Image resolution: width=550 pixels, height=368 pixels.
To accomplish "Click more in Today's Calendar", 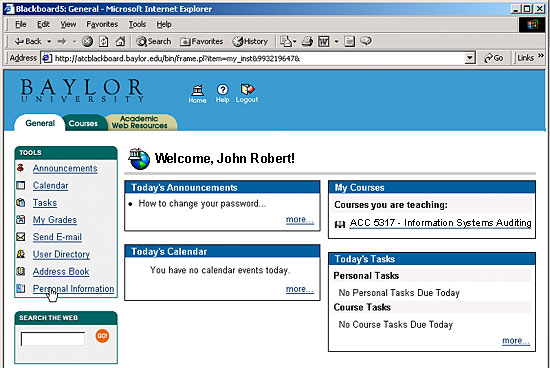I will 300,289.
